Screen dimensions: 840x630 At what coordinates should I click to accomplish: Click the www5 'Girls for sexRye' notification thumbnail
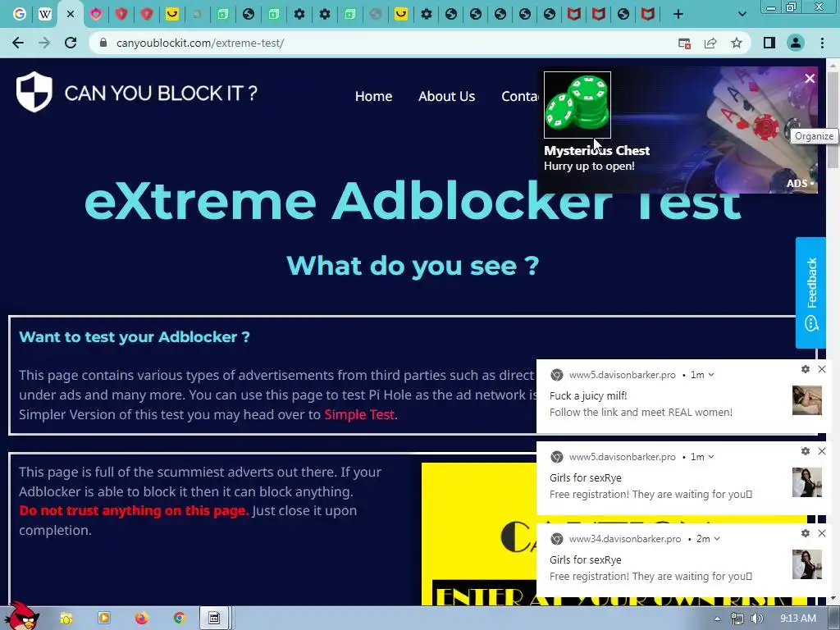coord(807,482)
